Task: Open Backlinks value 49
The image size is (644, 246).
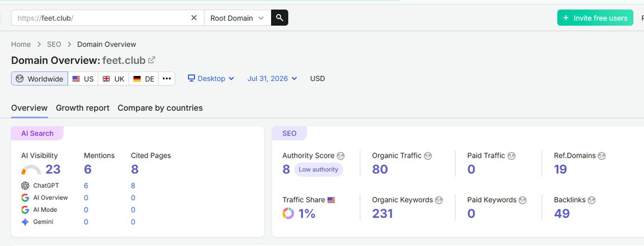Action: pos(562,214)
